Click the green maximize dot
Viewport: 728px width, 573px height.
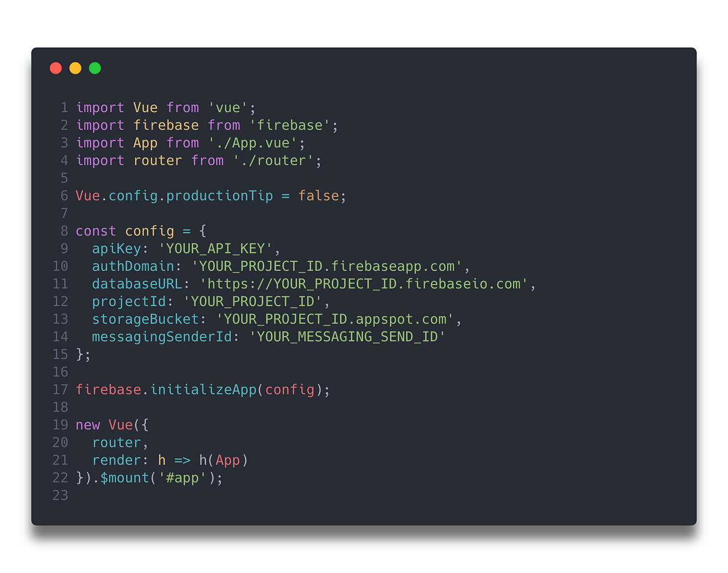pos(95,68)
